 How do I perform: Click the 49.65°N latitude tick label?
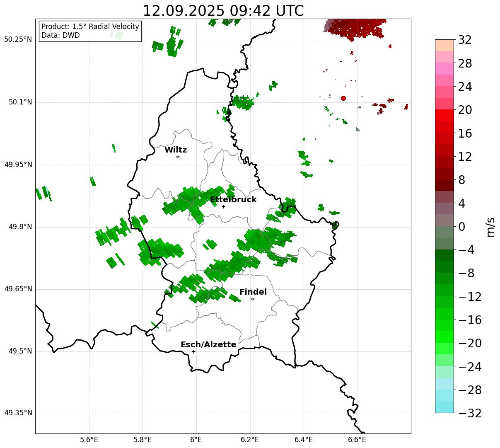click(18, 289)
